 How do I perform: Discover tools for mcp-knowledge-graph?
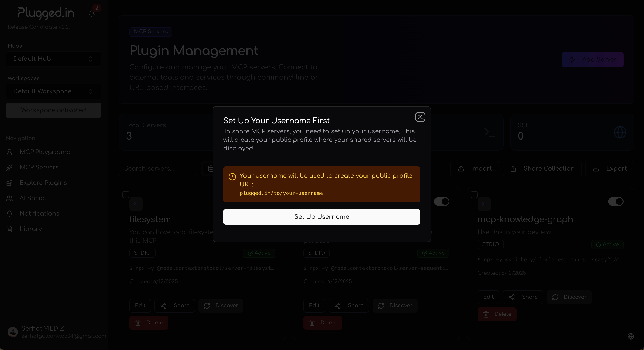coord(569,297)
